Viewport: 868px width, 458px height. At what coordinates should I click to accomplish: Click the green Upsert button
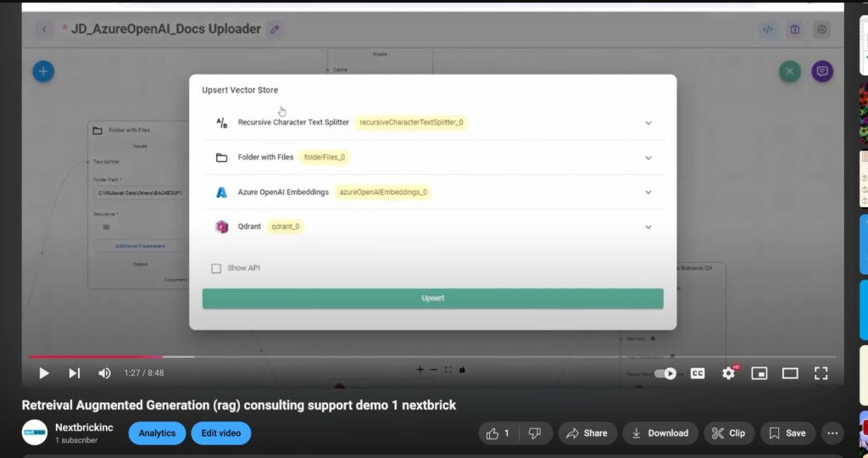(x=432, y=299)
